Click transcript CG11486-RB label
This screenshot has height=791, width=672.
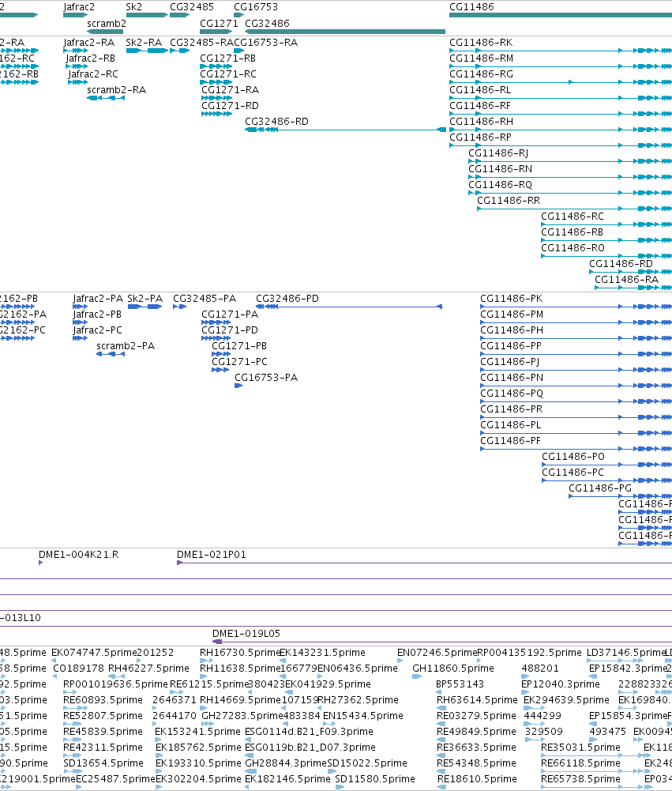[x=573, y=232]
